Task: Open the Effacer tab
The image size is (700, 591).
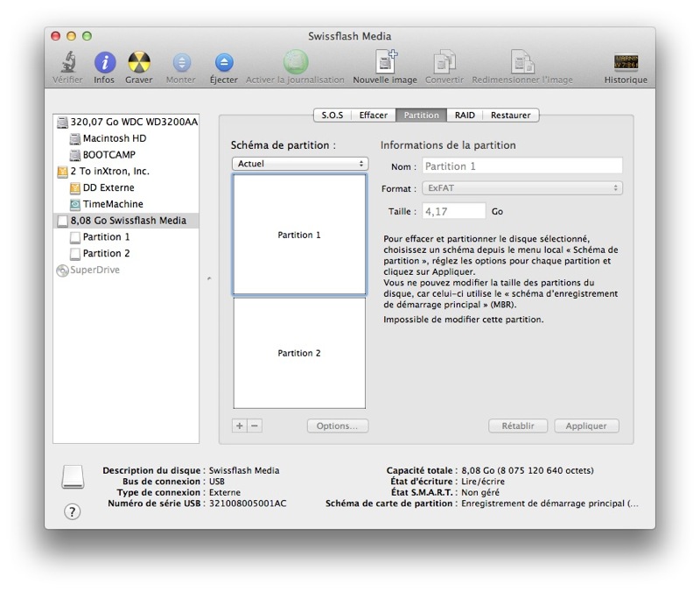Action: click(x=374, y=116)
